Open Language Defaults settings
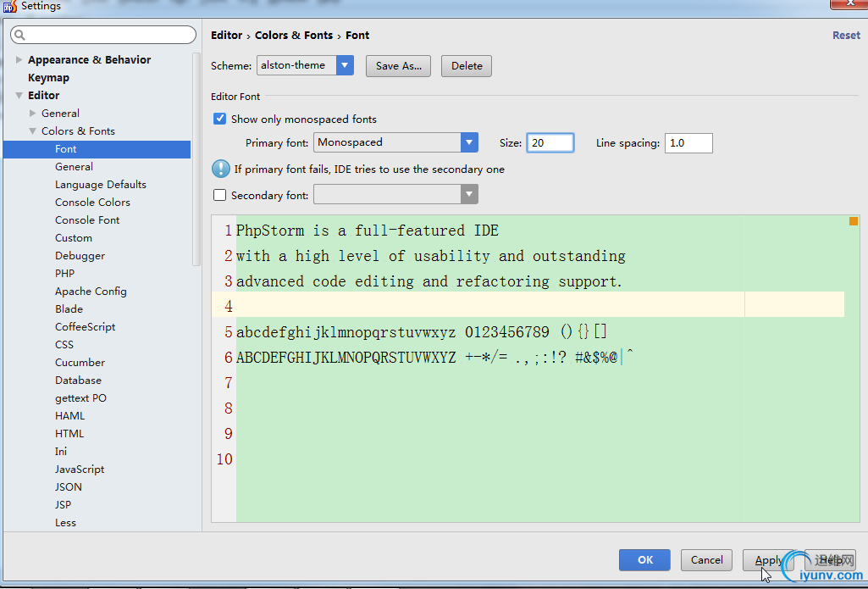 tap(101, 185)
